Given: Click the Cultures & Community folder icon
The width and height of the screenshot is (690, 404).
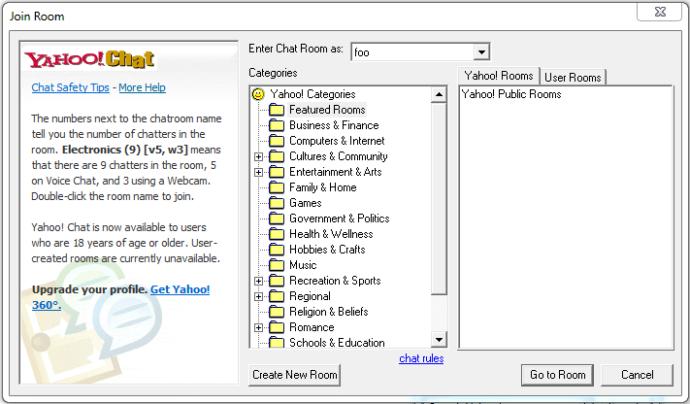Looking at the screenshot, I should click(276, 156).
